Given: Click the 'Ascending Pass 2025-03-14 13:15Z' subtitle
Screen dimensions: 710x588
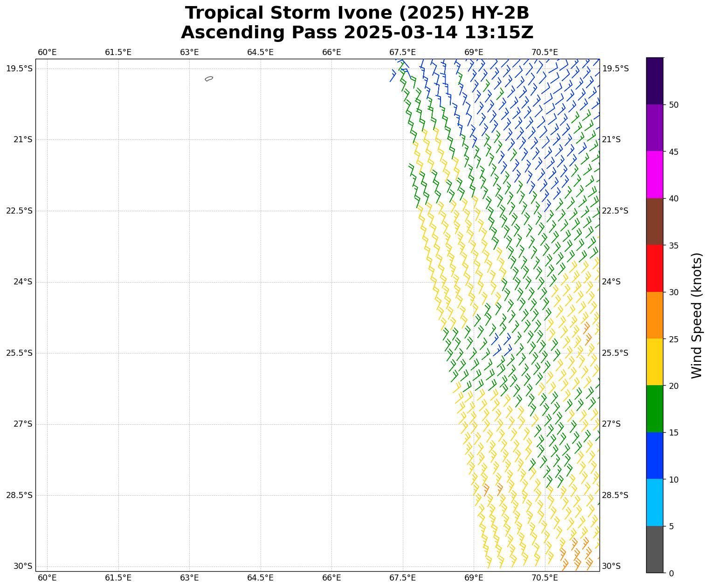Looking at the screenshot, I should click(x=357, y=33).
